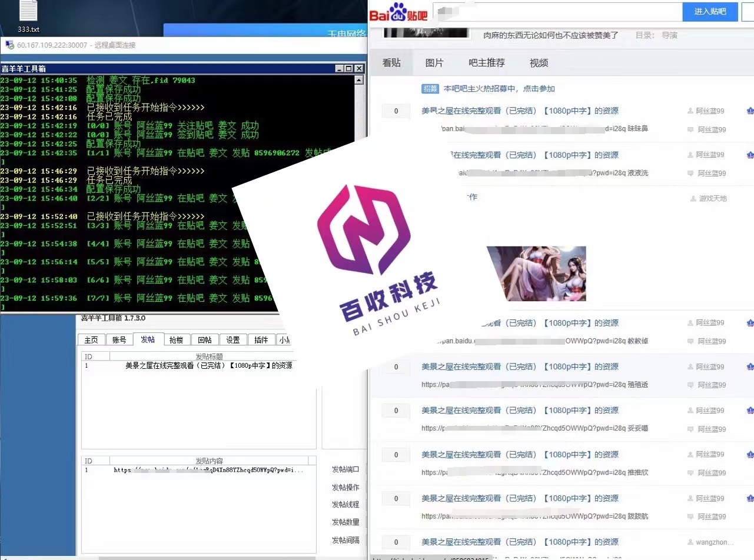Image resolution: width=754 pixels, height=560 pixels.
Task: Click the Baidu Tieba logo
Action: (x=398, y=12)
